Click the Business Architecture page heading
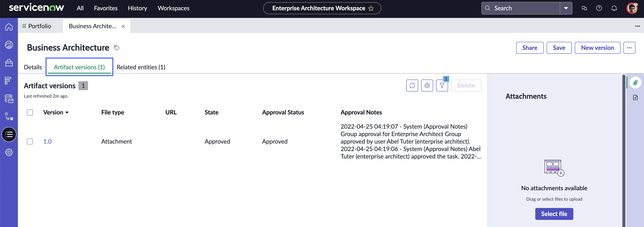 [68, 48]
